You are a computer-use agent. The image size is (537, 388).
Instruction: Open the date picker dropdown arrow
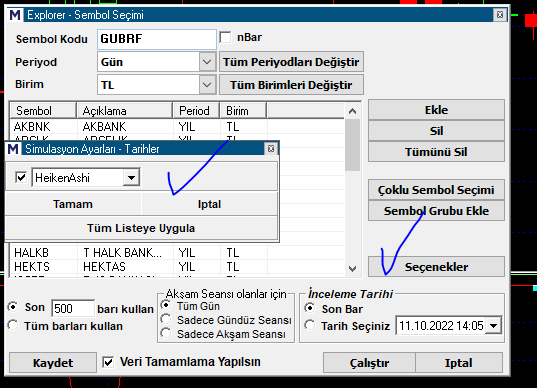pos(493,325)
